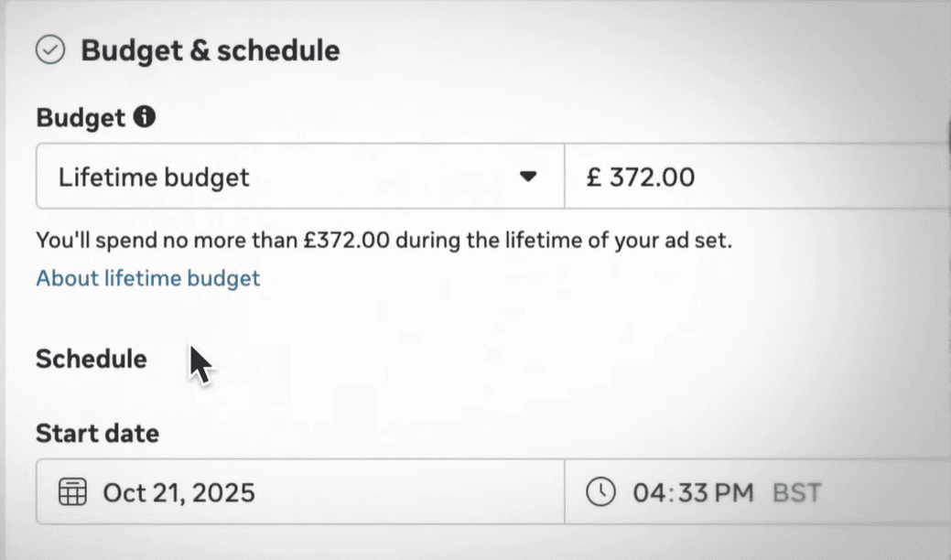
Task: Open the Oct 21, 2025 date picker
Action: click(178, 493)
